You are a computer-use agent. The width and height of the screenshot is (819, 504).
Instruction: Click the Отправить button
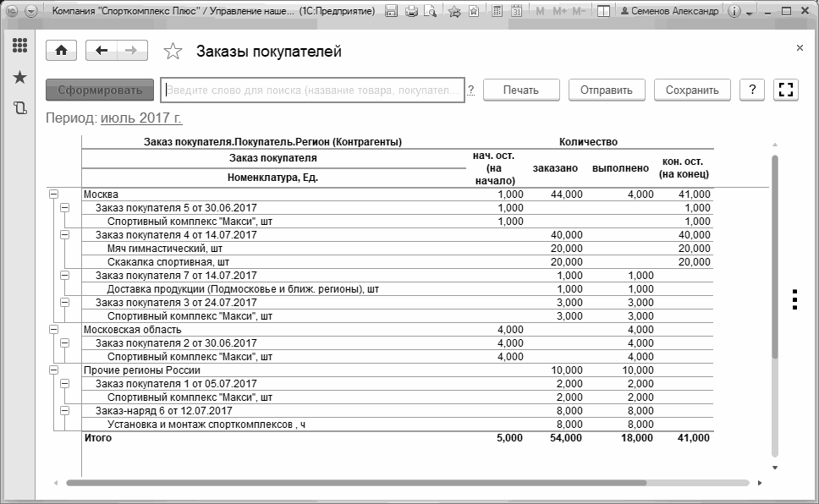point(607,90)
